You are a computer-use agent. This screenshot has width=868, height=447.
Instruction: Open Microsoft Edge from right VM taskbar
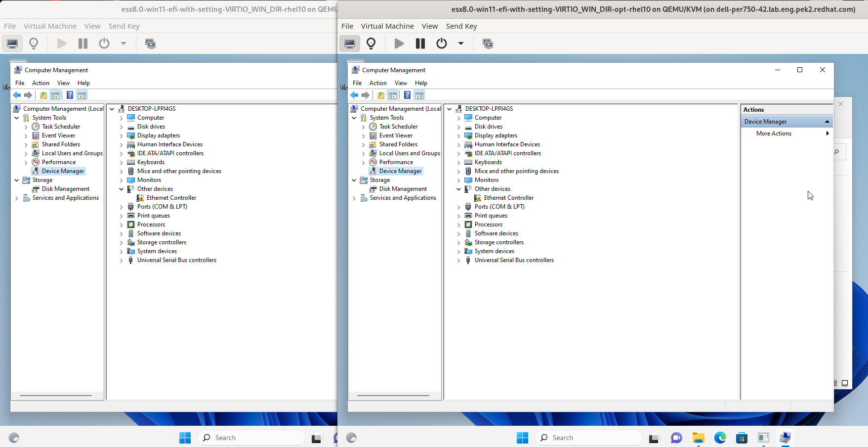tap(720, 438)
